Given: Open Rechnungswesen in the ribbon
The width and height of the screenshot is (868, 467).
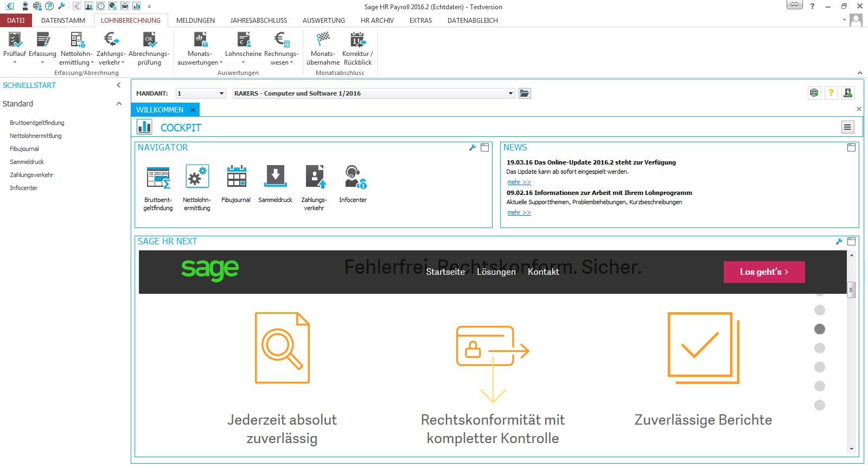Looking at the screenshot, I should coord(282,40).
